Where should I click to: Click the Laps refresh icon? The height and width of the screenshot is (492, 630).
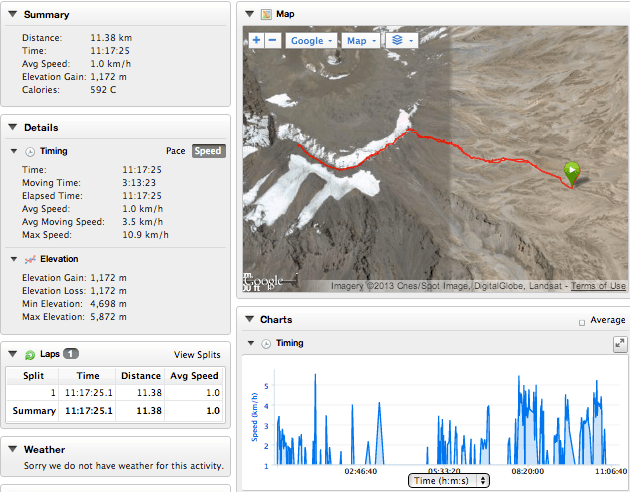coord(30,354)
